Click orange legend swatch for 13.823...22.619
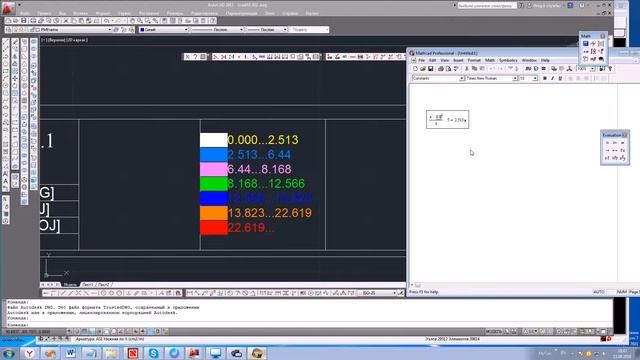This screenshot has width=640, height=360. (x=213, y=213)
